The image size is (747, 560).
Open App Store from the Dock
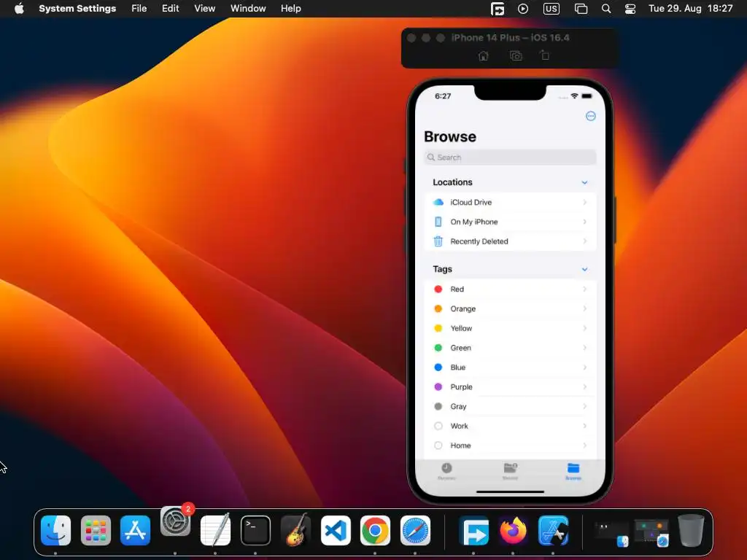(135, 531)
